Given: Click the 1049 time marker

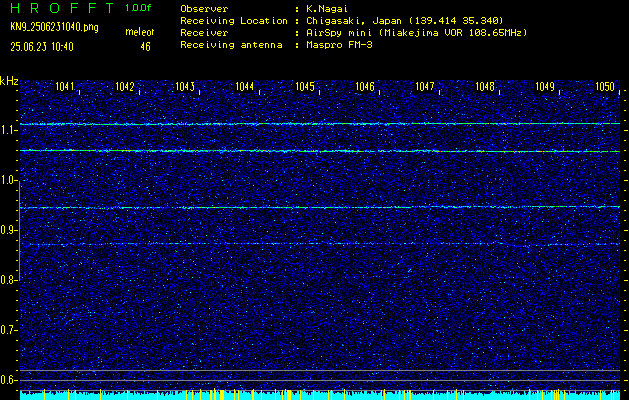Looking at the screenshot, I should click(x=545, y=86).
